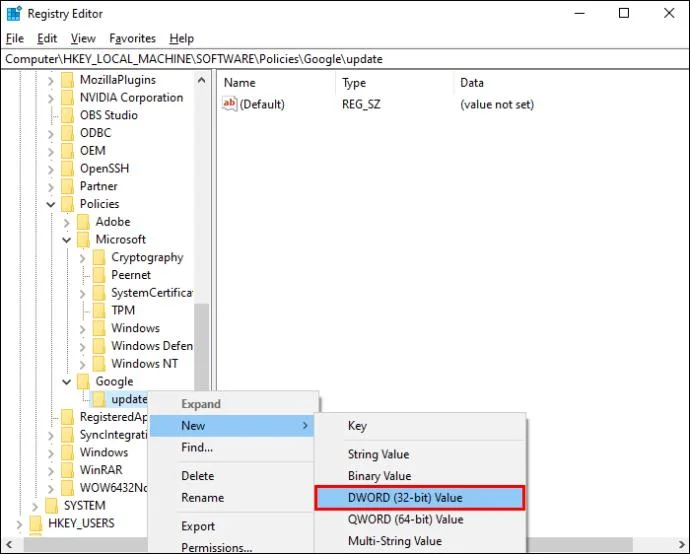Screen dimensions: 690x554
Task: Open the Edit menu
Action: pyautogui.click(x=47, y=39)
